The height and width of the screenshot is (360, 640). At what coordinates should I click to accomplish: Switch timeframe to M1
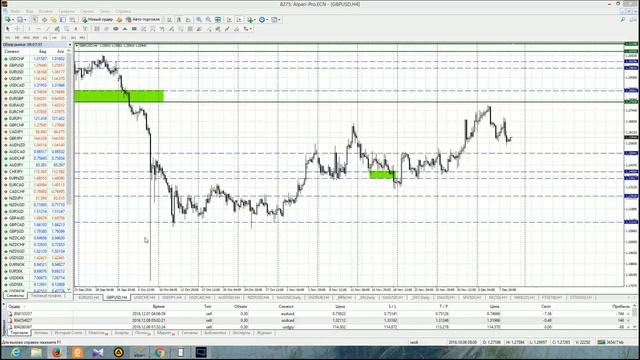[x=7, y=38]
